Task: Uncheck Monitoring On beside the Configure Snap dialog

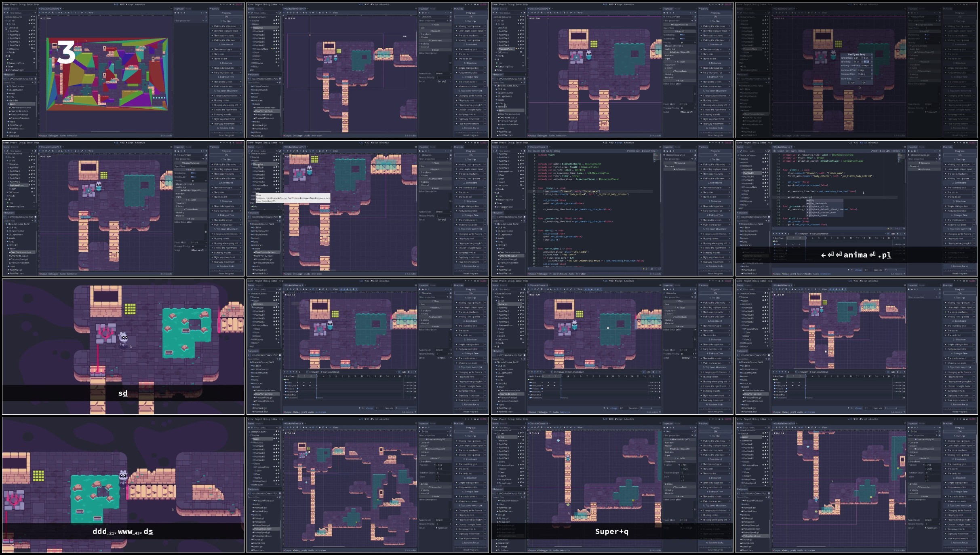Action: (927, 35)
